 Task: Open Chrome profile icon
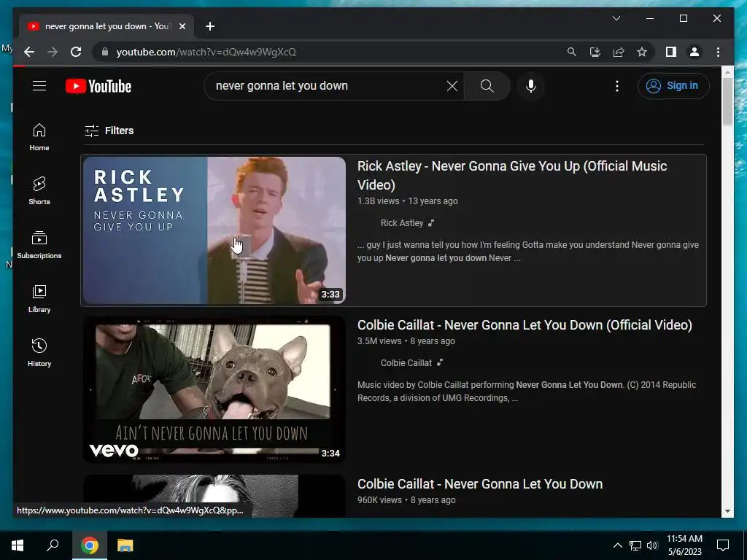click(x=694, y=52)
